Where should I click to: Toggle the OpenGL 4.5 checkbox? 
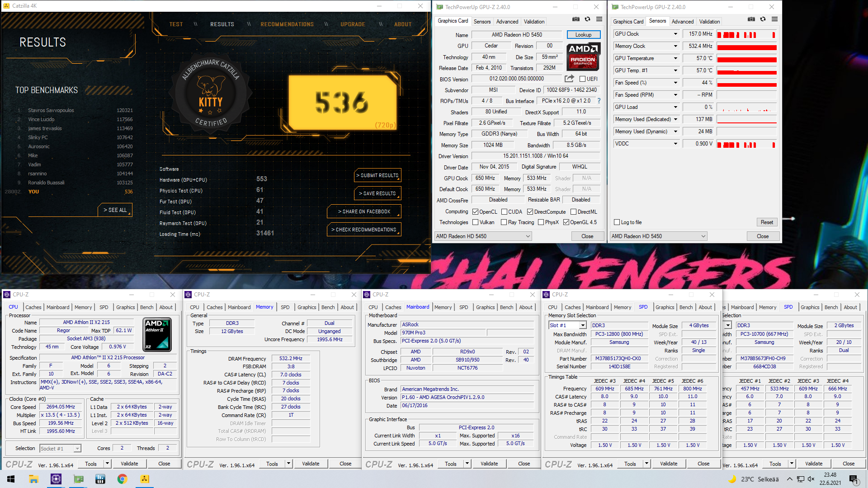click(566, 222)
